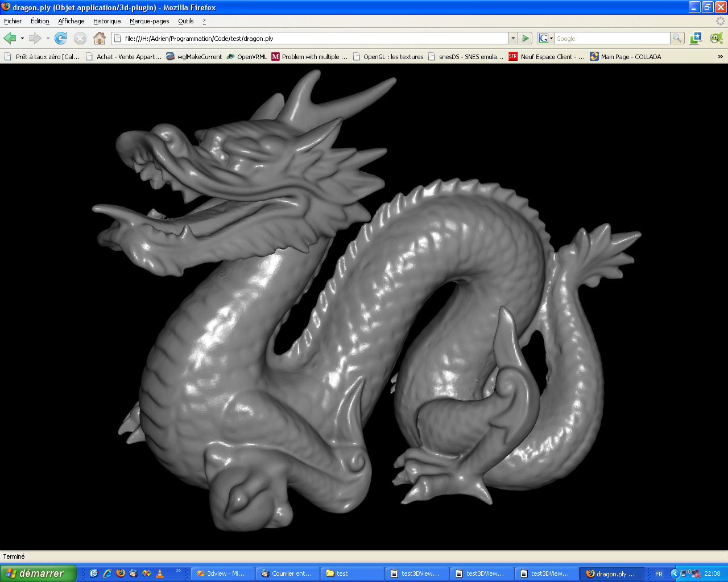Open the OpenVRML bookmark
This screenshot has height=582, width=728.
tap(247, 57)
